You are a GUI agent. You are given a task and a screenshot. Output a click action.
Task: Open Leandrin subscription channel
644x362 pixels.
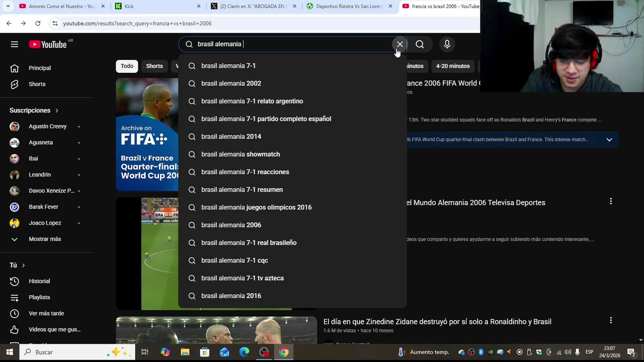click(x=45, y=174)
